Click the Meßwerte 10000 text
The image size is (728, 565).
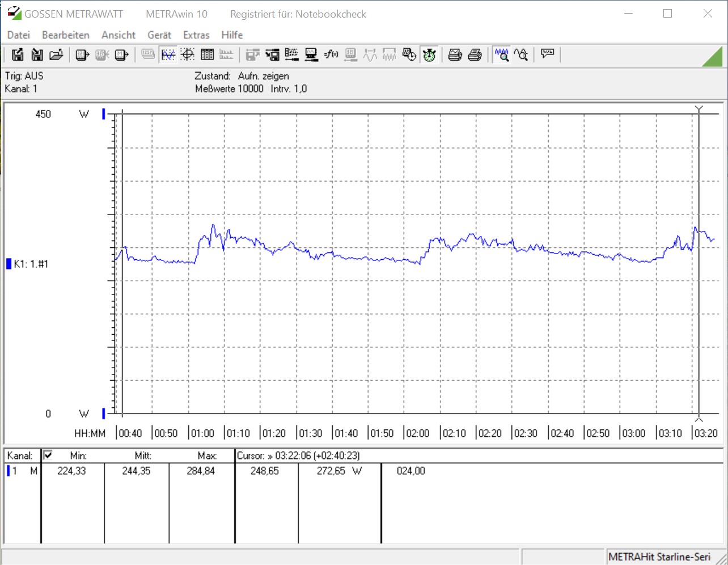pyautogui.click(x=229, y=88)
